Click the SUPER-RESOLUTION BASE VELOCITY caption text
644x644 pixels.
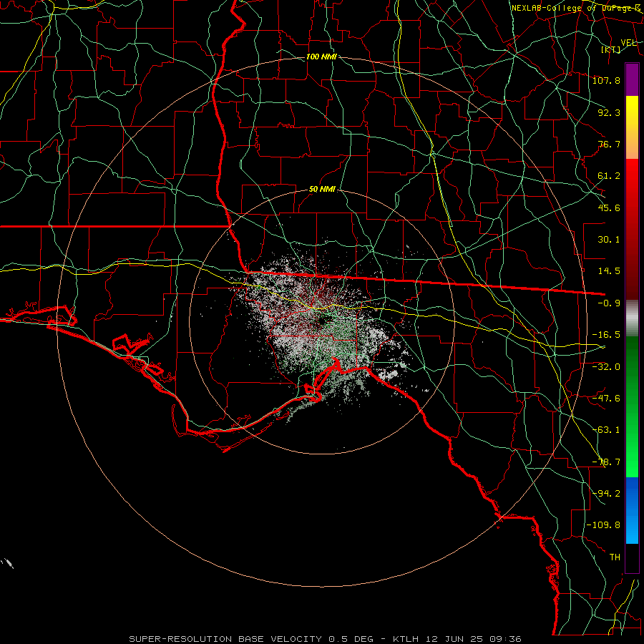225,639
